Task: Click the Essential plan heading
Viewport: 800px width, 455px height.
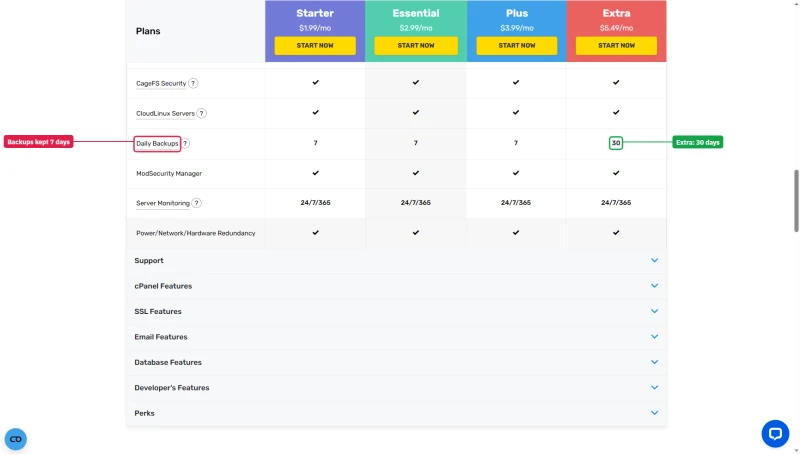Action: [416, 13]
